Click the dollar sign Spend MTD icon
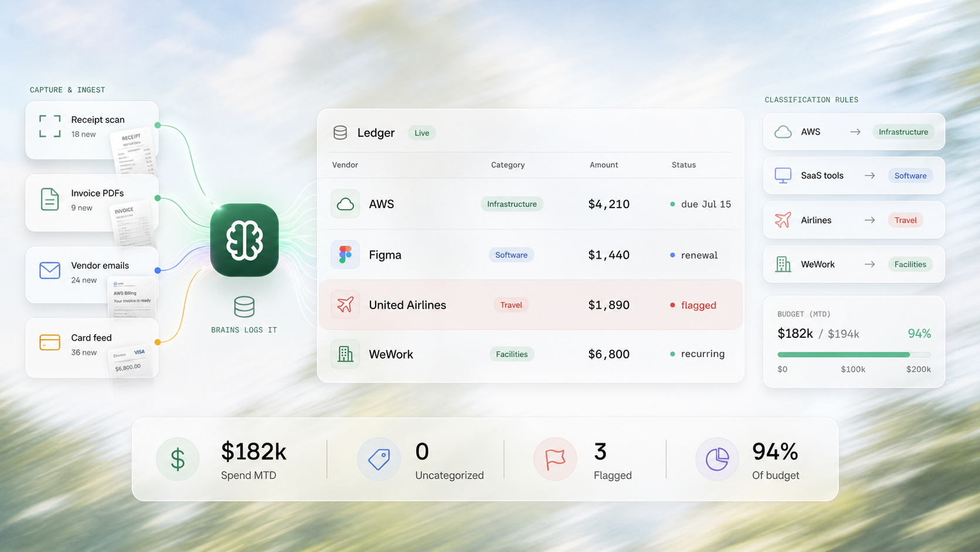The width and height of the screenshot is (980, 552). [178, 459]
